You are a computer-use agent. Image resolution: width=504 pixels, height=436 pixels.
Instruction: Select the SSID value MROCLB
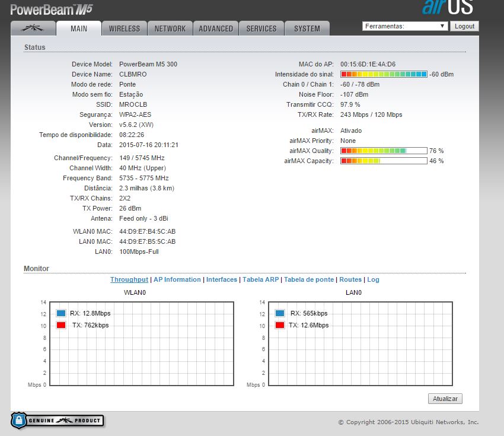pos(133,104)
